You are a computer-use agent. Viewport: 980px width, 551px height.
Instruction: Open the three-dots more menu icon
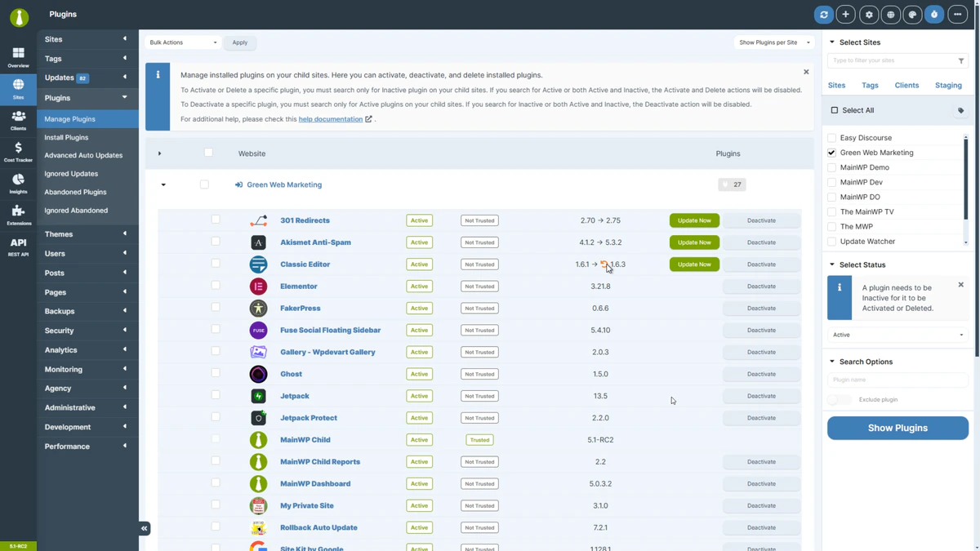pyautogui.click(x=958, y=15)
